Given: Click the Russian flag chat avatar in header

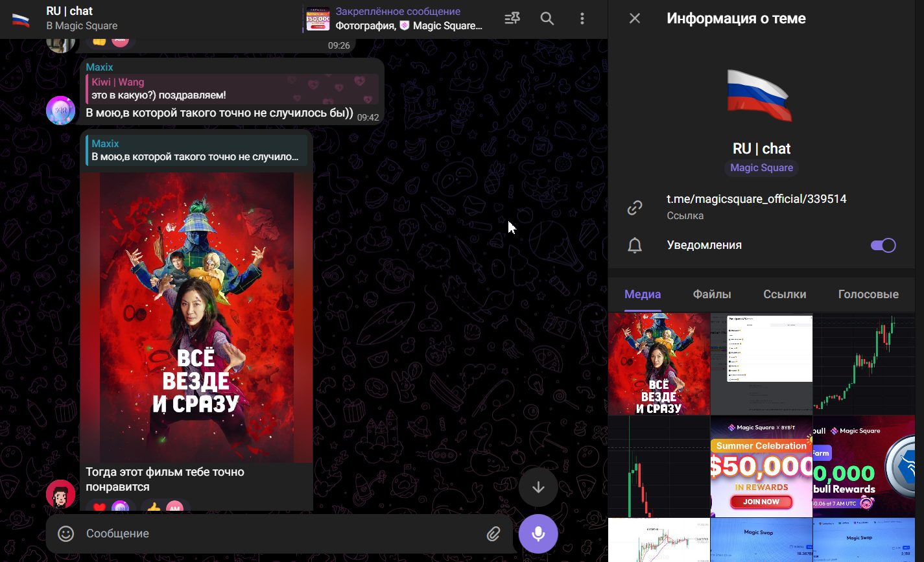Looking at the screenshot, I should pyautogui.click(x=21, y=19).
